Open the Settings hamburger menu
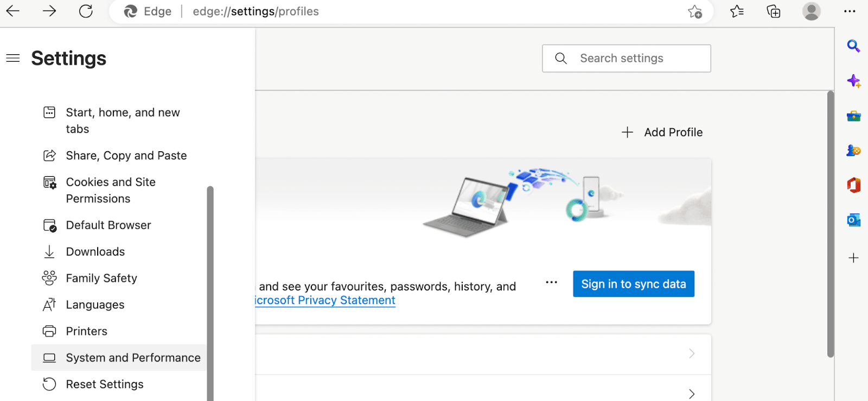 tap(12, 58)
